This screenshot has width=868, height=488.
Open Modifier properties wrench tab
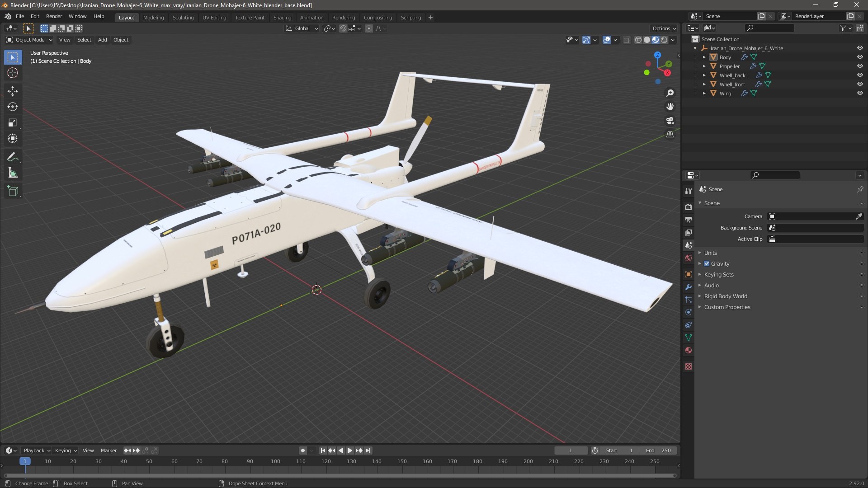689,287
